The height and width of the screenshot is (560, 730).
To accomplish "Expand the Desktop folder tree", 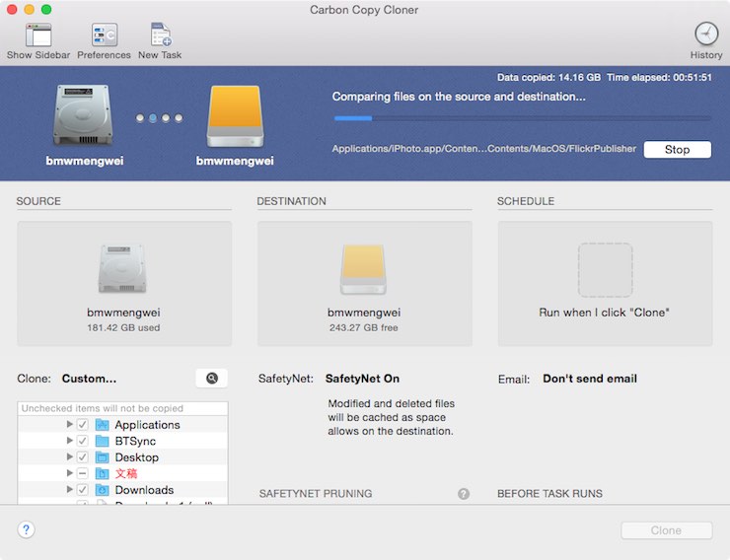I will click(x=69, y=456).
